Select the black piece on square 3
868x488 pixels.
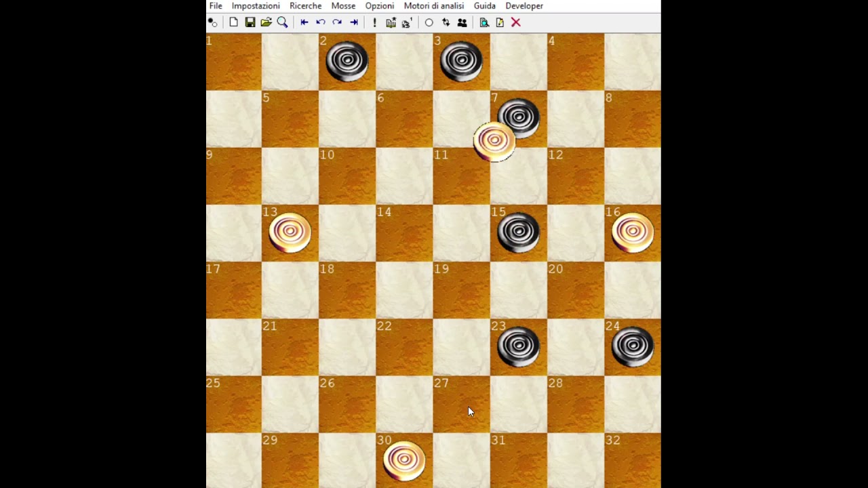461,61
